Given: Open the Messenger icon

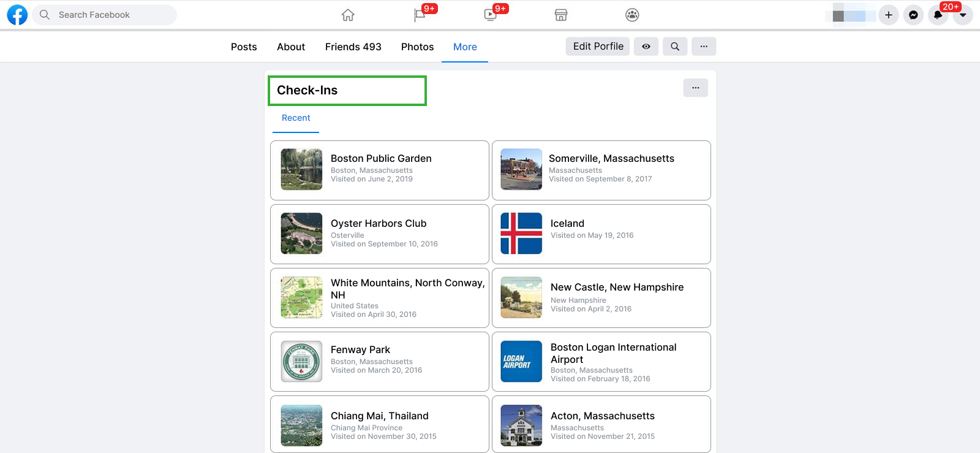Looking at the screenshot, I should [913, 15].
